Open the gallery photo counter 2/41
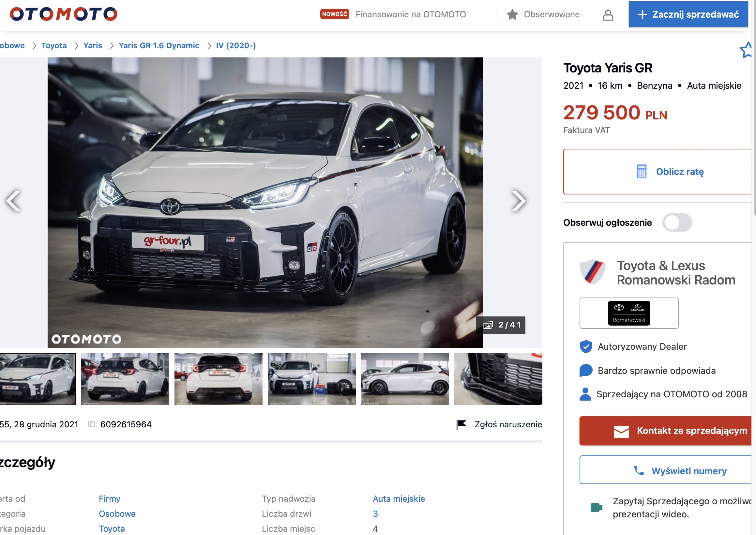This screenshot has height=535, width=756. click(x=501, y=325)
